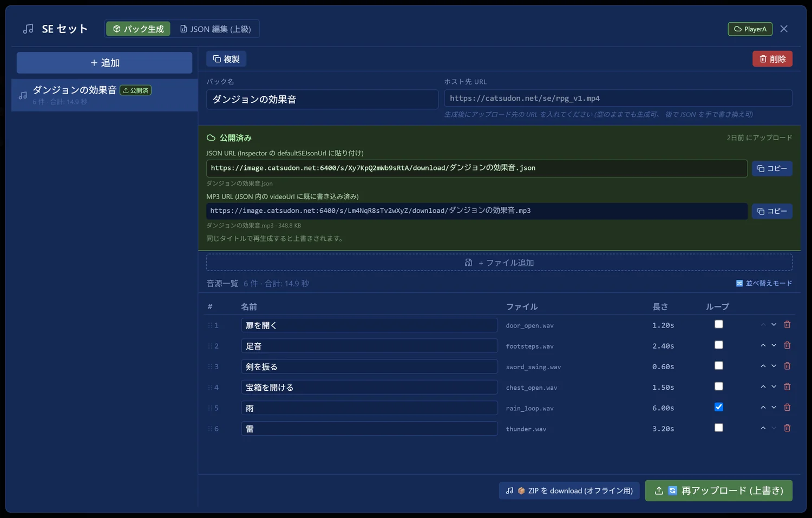
Task: Grab the drag handle of row 3
Action: click(210, 367)
